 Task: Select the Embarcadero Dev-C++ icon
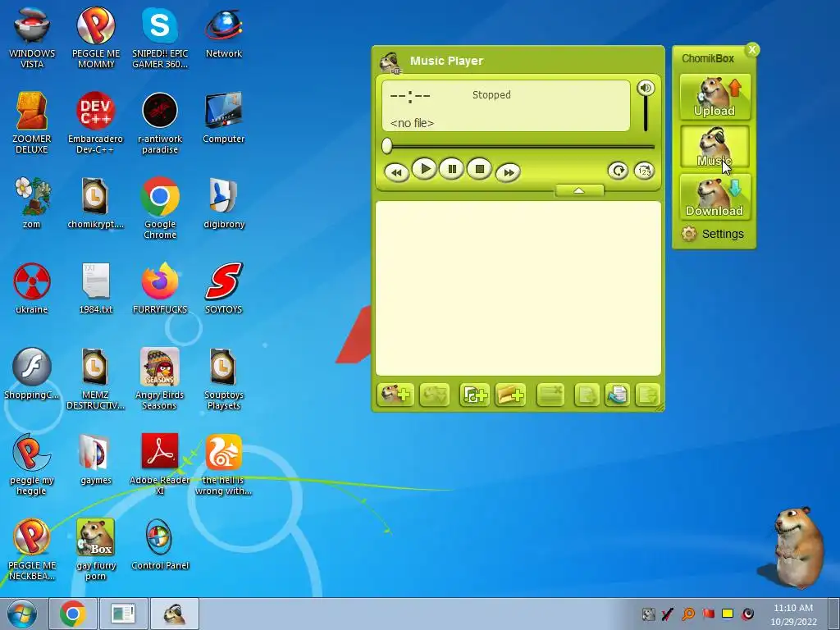pos(95,123)
